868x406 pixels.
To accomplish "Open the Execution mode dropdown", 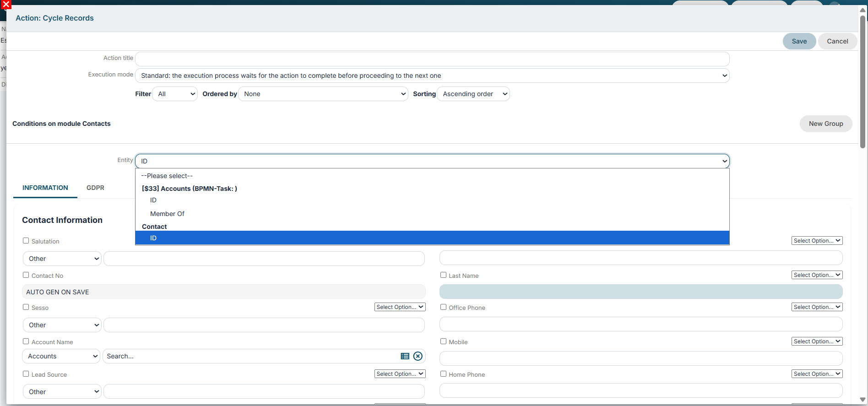I will click(432, 76).
